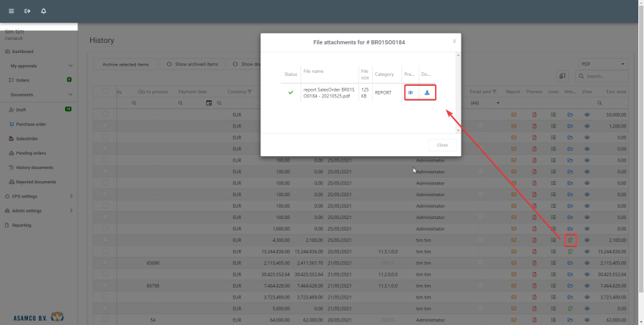View the 50,000.00 row using its eye icon

(587, 115)
